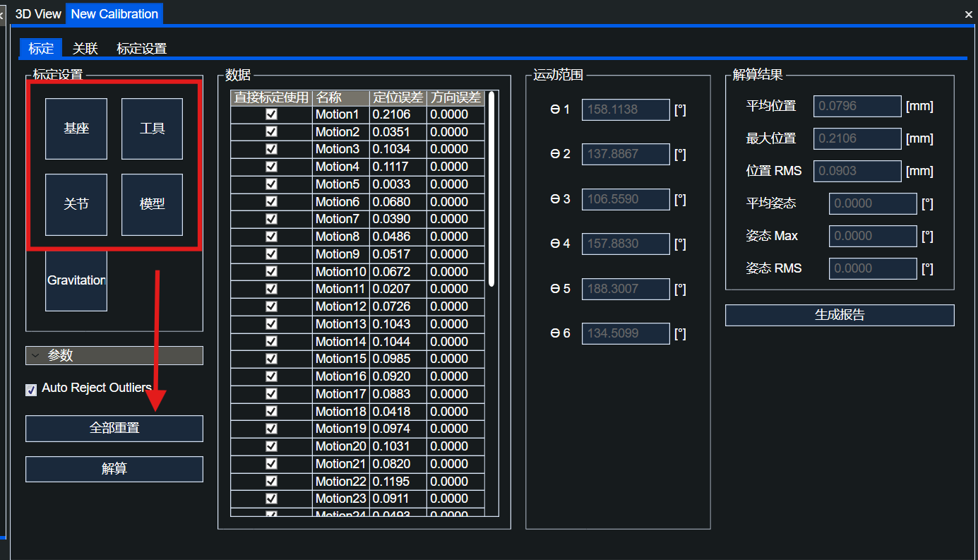Open the 标定设置 tab
The image size is (978, 560).
click(x=141, y=49)
